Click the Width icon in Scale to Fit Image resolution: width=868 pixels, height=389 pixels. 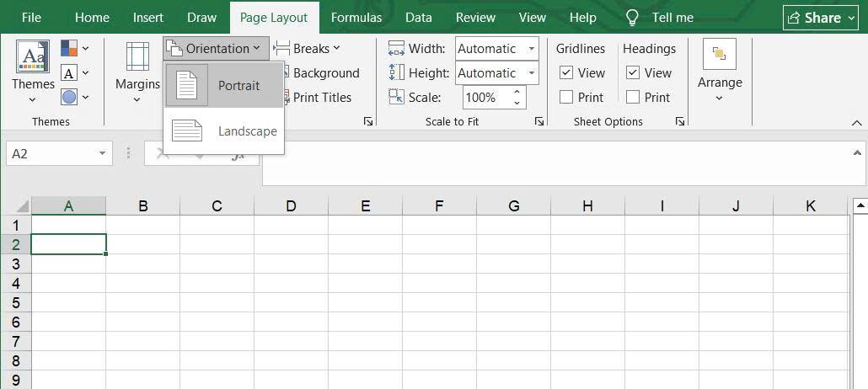(396, 48)
